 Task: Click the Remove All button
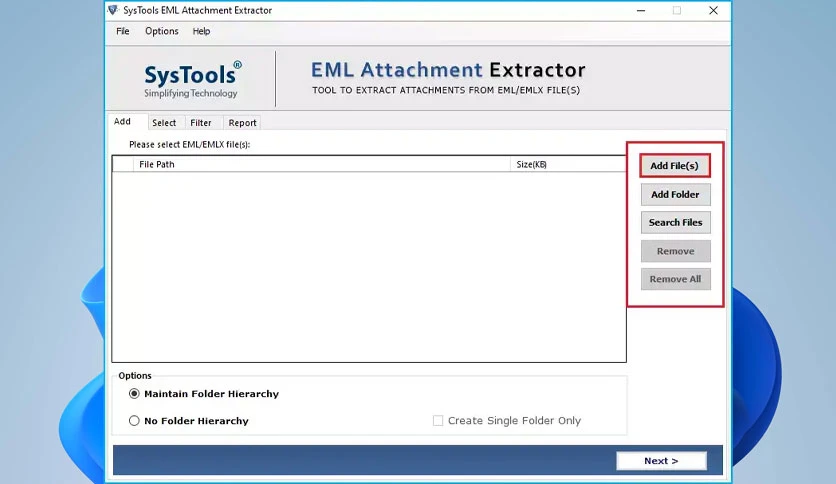(x=676, y=279)
